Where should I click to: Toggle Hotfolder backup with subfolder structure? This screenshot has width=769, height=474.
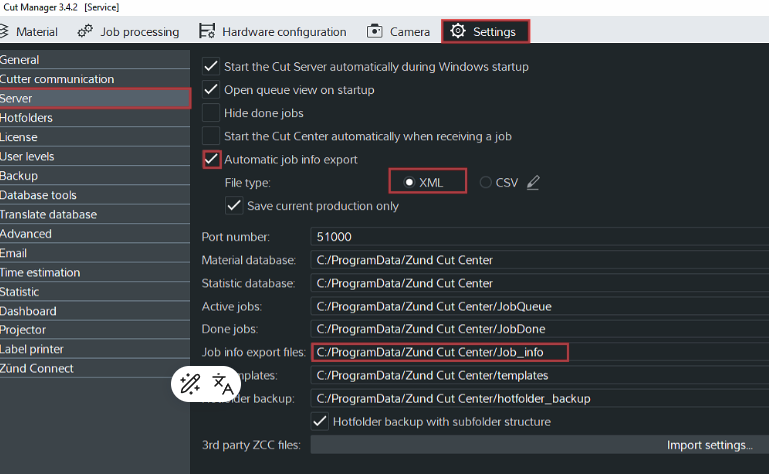[320, 421]
